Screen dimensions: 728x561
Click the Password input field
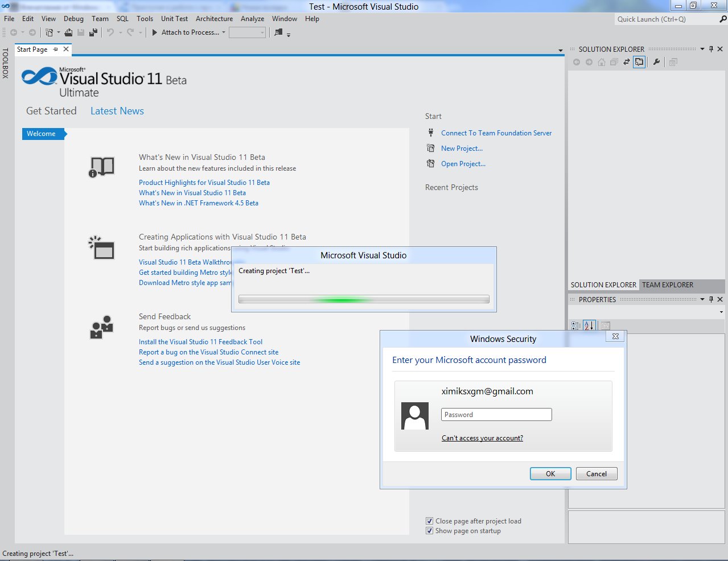point(496,415)
